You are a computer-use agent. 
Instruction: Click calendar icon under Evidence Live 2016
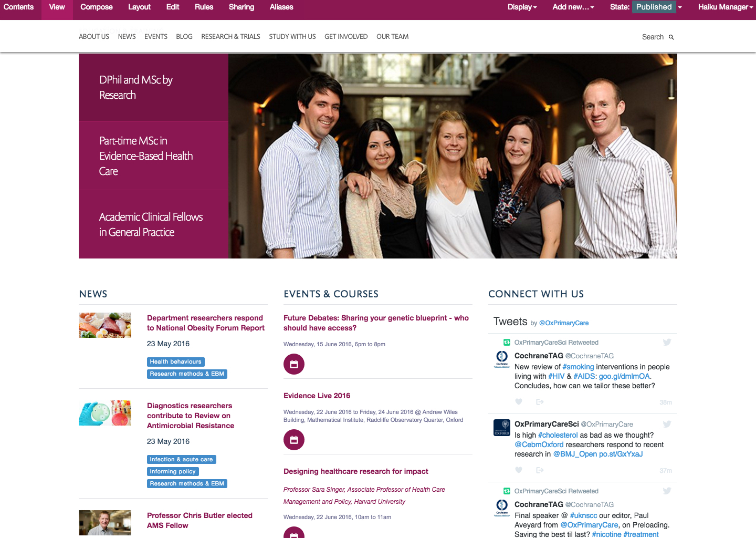tap(294, 440)
